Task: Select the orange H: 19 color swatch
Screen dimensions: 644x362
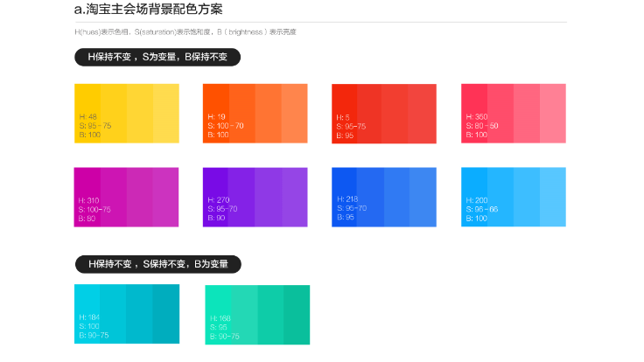Action: click(x=255, y=114)
